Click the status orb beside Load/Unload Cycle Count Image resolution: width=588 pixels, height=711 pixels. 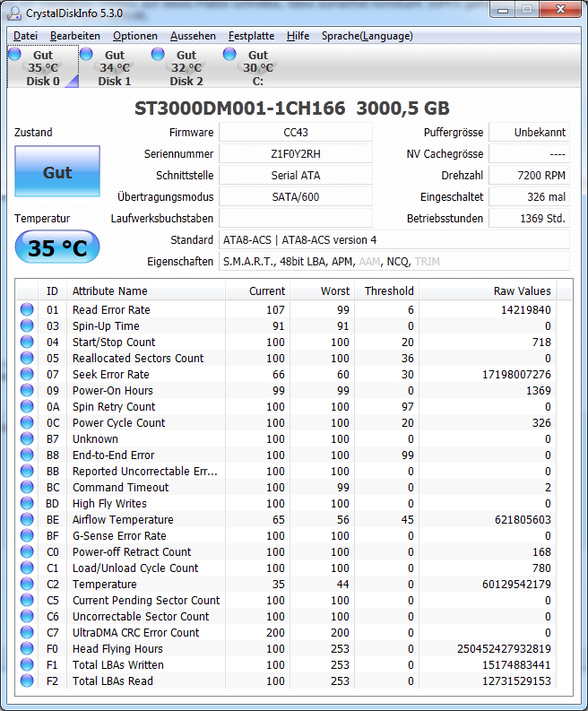pos(27,568)
